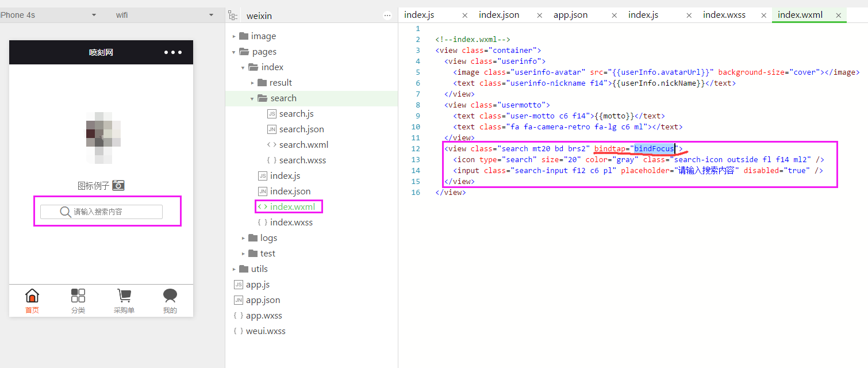The height and width of the screenshot is (368, 868).
Task: Switch to the index.json editor tab
Action: 499,15
